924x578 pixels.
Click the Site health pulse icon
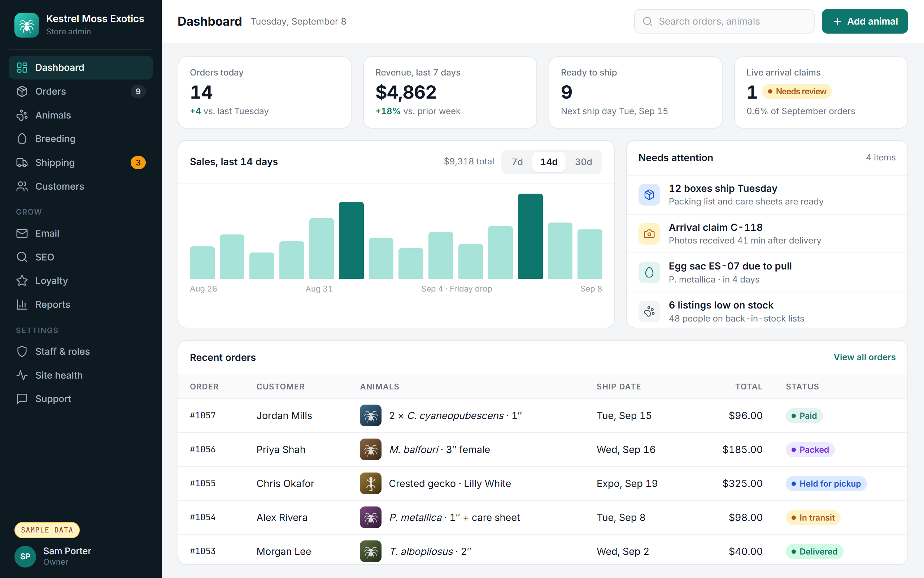click(22, 375)
